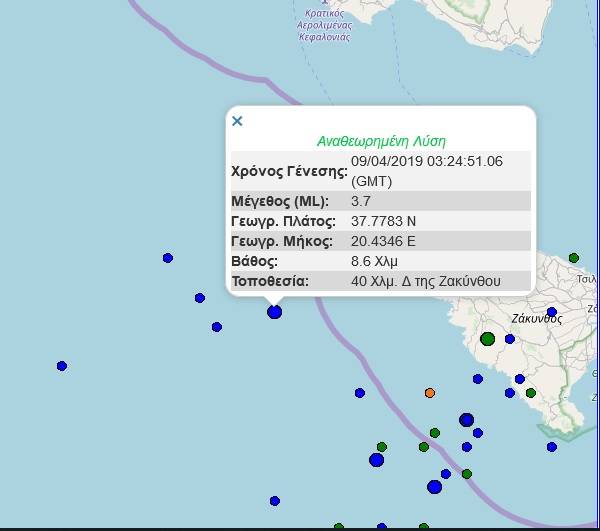
Task: Select the blue marker beside Ζάκυνθος label
Action: pyautogui.click(x=552, y=312)
